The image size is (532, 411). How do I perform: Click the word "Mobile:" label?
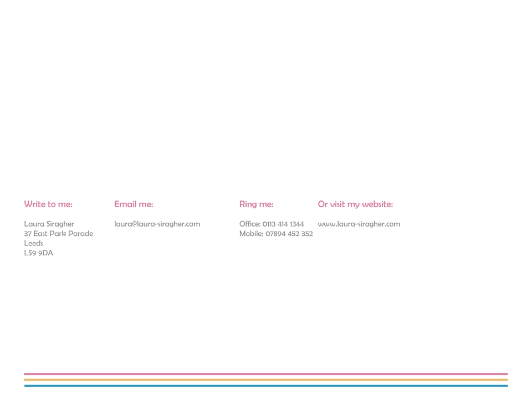251,234
